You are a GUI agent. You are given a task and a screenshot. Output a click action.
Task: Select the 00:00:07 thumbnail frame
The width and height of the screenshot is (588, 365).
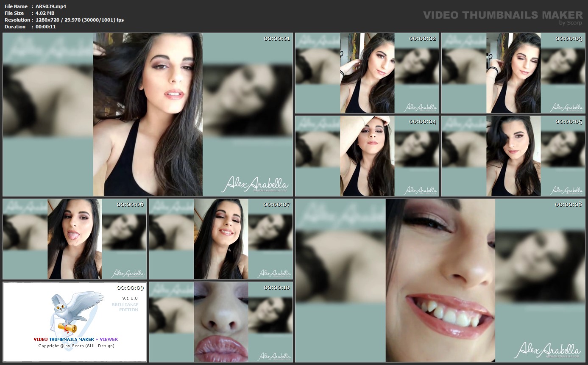pyautogui.click(x=221, y=239)
